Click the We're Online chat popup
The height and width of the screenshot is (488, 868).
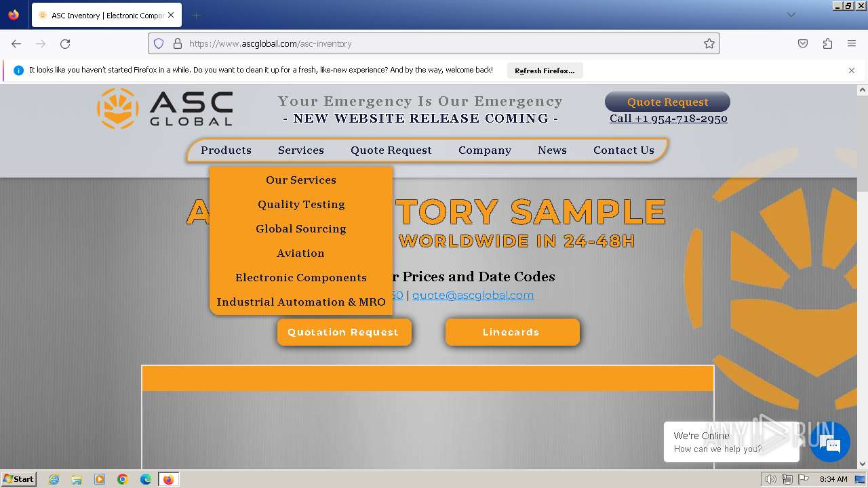(x=732, y=442)
